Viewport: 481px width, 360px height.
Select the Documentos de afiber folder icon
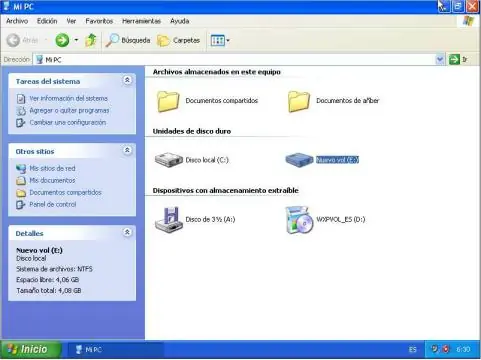tap(299, 101)
